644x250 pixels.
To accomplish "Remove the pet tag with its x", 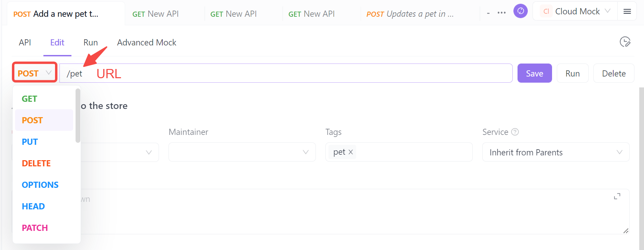I will (350, 152).
